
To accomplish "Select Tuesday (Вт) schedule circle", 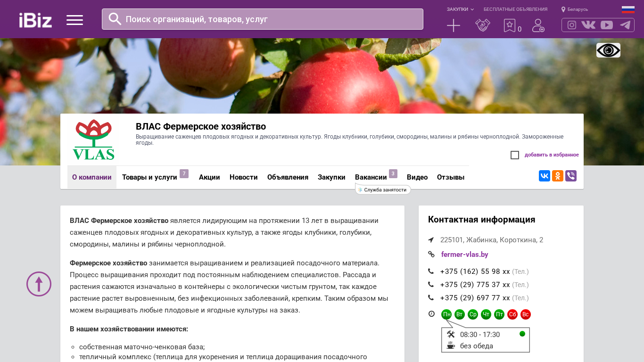I will 460,314.
